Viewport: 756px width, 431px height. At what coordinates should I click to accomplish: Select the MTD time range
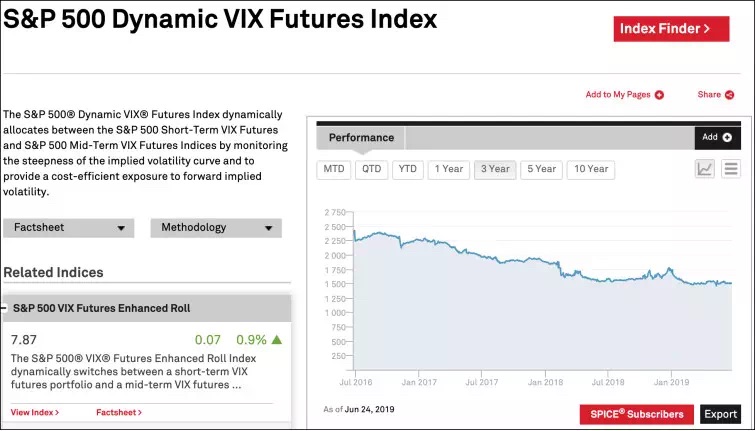334,169
